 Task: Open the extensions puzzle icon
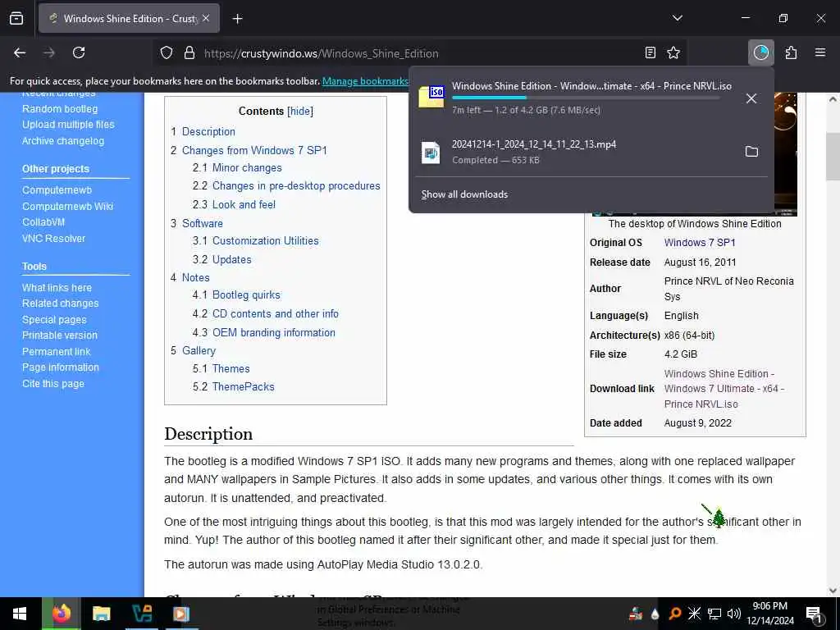791,52
